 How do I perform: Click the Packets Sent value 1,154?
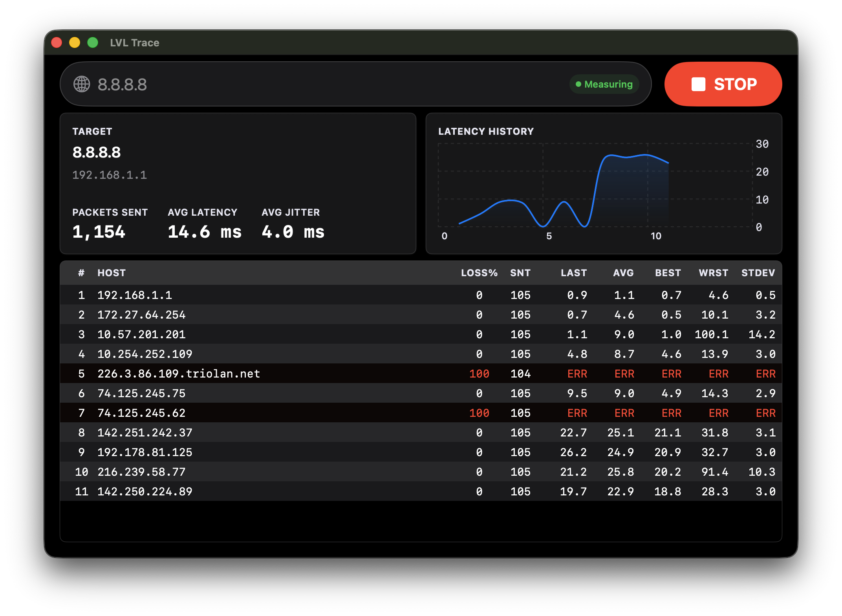(99, 232)
